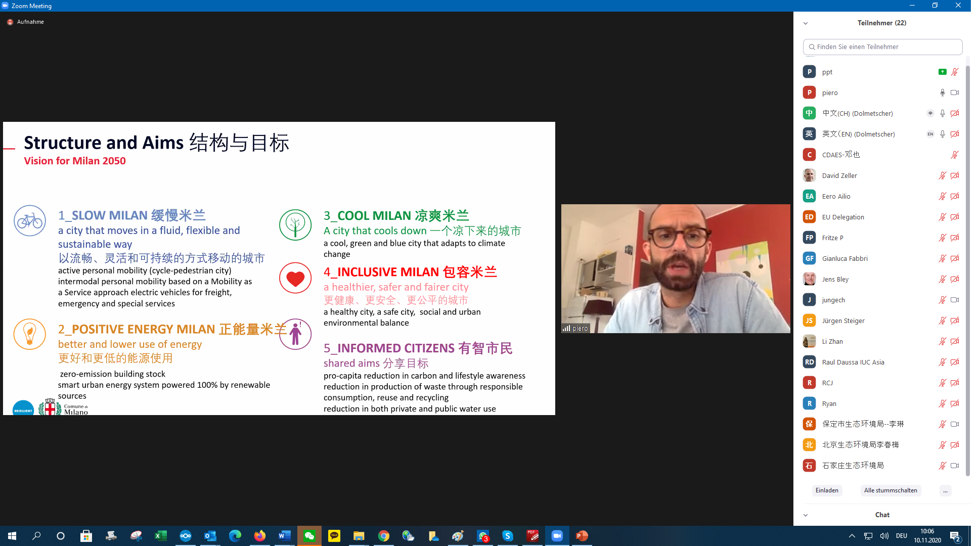
Task: Open the more options ellipsis button
Action: click(945, 490)
